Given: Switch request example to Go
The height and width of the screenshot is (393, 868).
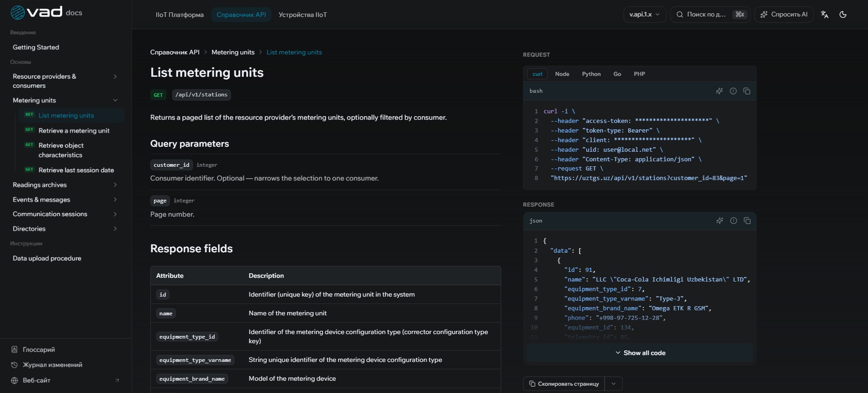Looking at the screenshot, I should pyautogui.click(x=617, y=74).
